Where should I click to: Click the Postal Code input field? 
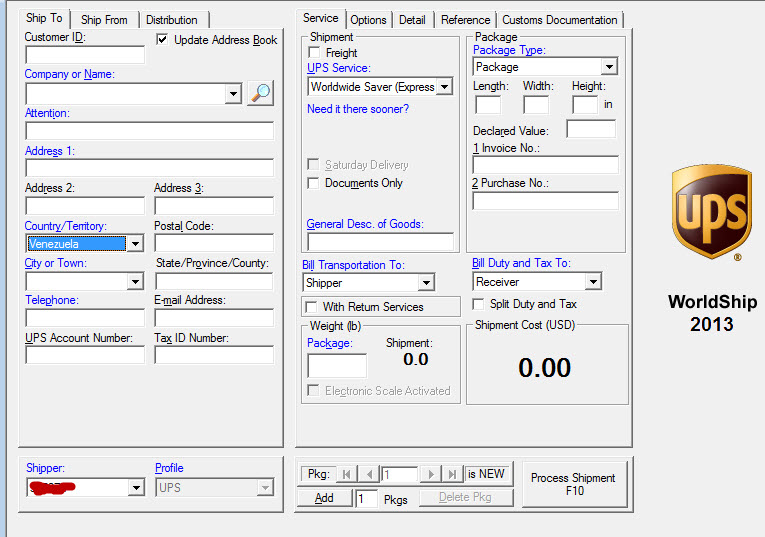tap(213, 243)
